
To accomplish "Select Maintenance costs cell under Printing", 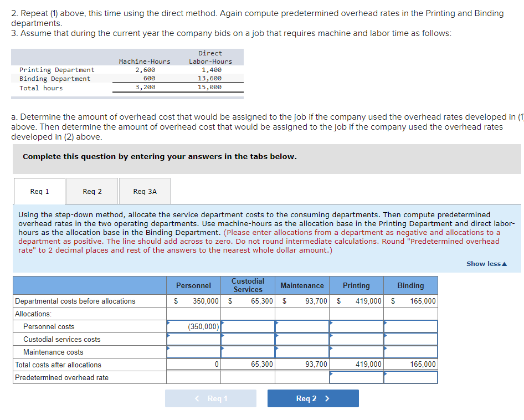I will coord(357,352).
